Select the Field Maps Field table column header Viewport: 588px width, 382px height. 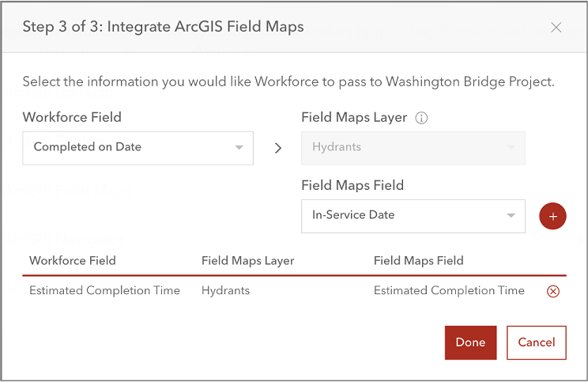point(419,260)
